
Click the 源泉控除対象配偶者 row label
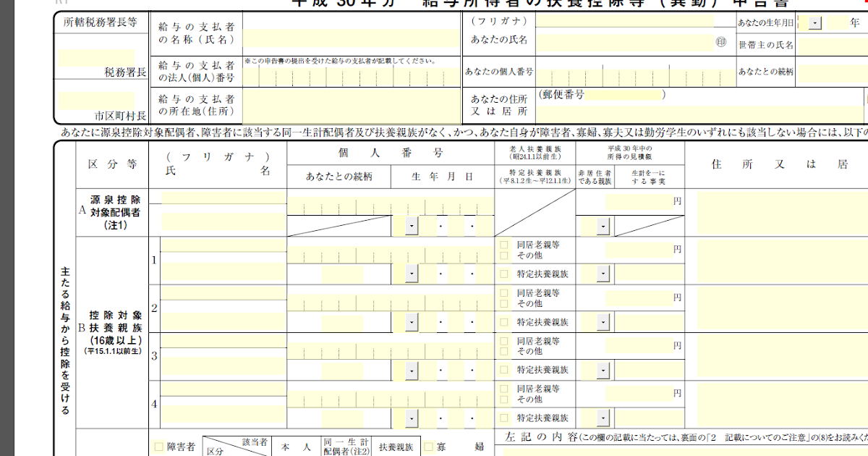coord(116,212)
